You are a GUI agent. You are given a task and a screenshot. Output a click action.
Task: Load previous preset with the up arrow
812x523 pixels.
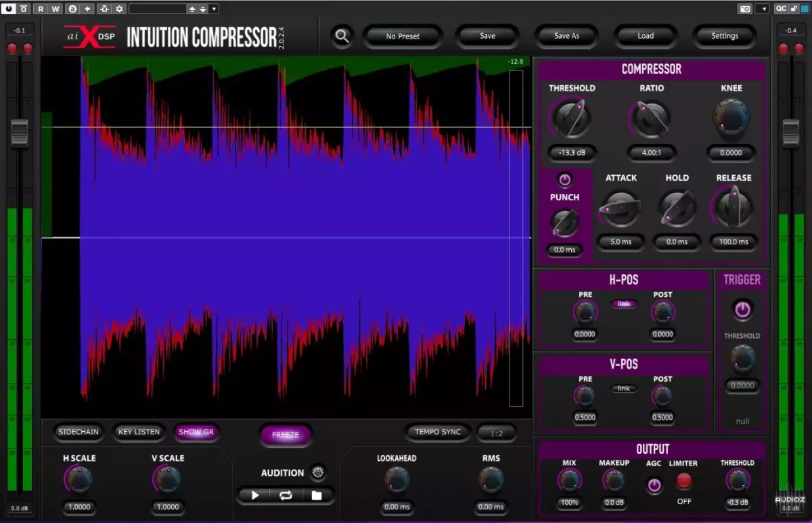(x=192, y=9)
